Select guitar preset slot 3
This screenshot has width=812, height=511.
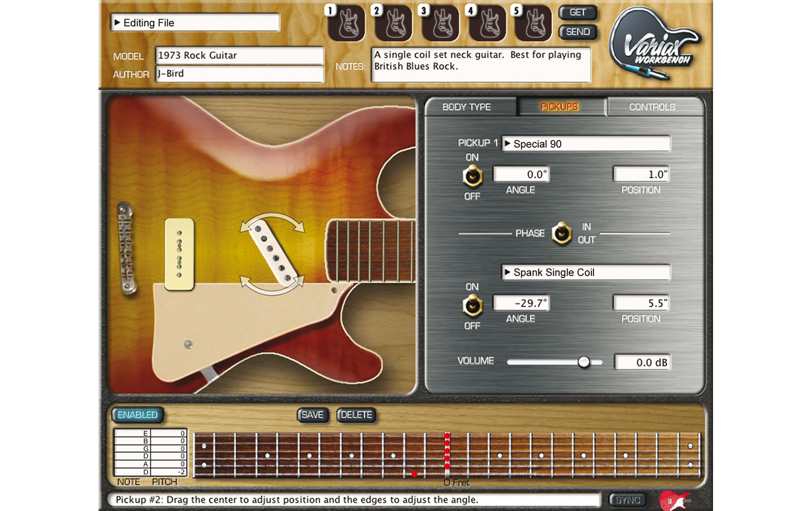(x=440, y=23)
